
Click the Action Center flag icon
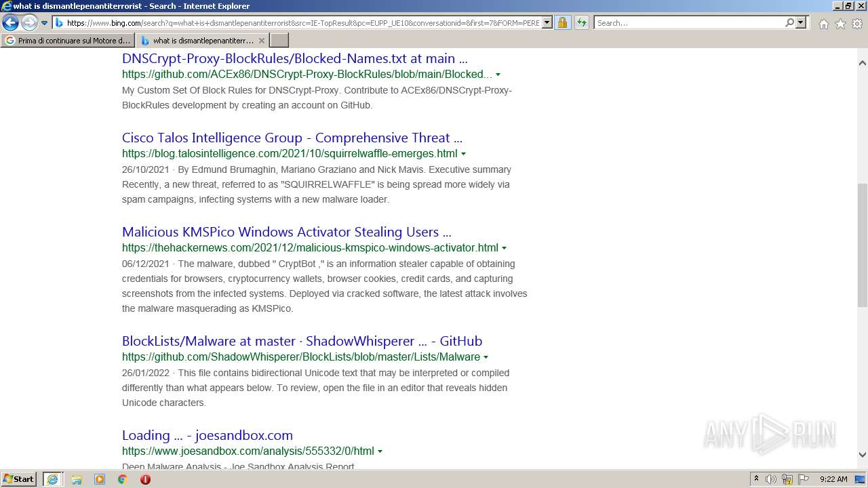pos(804,479)
